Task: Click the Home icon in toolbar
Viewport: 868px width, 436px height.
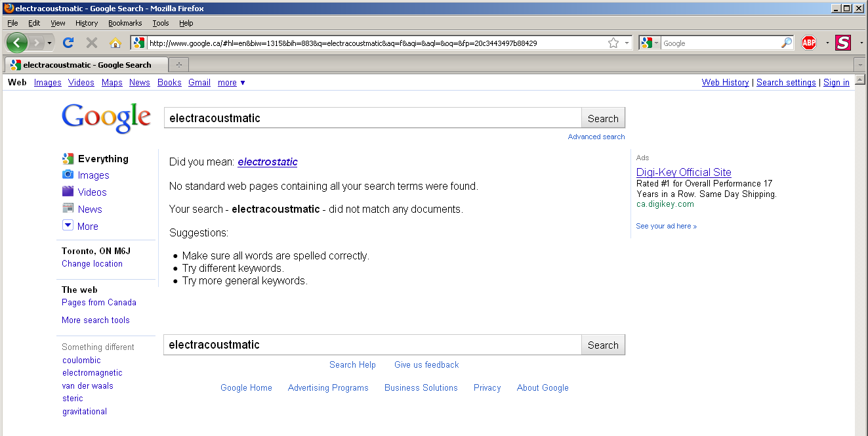Action: pyautogui.click(x=115, y=43)
